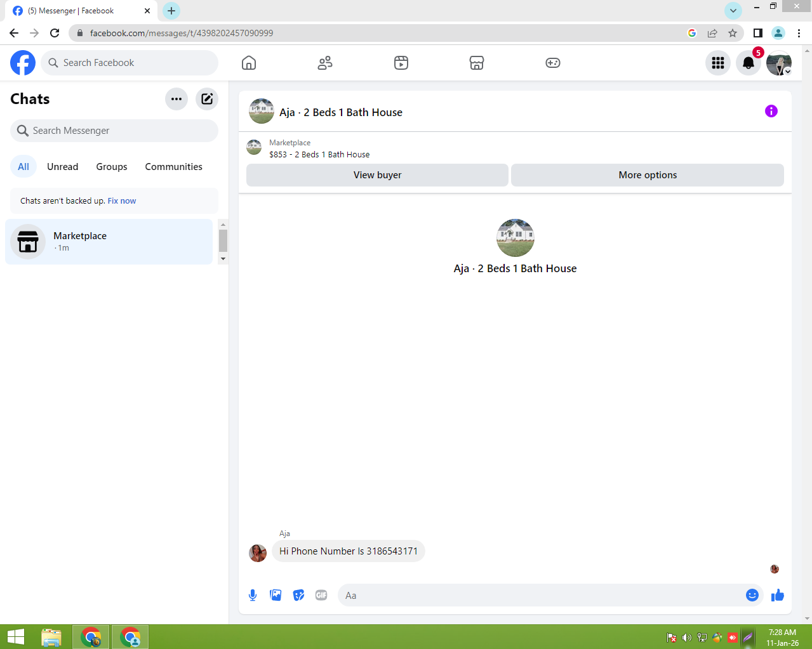The height and width of the screenshot is (649, 812).
Task: Open Chats options (three dots) button
Action: tap(176, 99)
